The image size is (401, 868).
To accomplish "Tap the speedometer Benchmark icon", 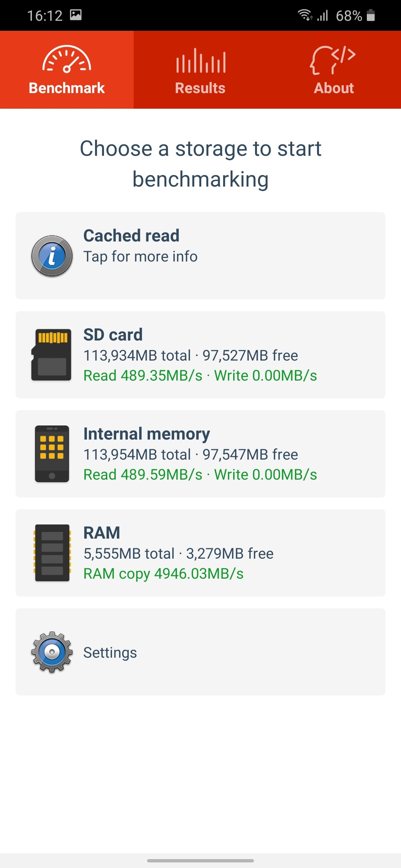I will pyautogui.click(x=67, y=59).
